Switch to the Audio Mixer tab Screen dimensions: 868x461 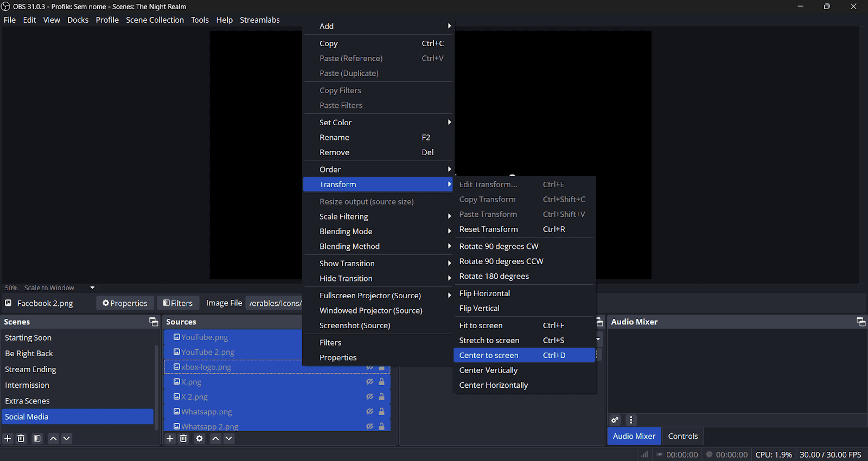click(634, 436)
